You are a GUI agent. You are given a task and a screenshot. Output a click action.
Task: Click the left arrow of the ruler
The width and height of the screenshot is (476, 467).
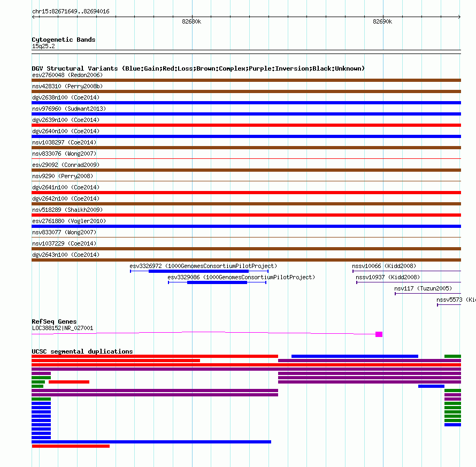pyautogui.click(x=34, y=17)
